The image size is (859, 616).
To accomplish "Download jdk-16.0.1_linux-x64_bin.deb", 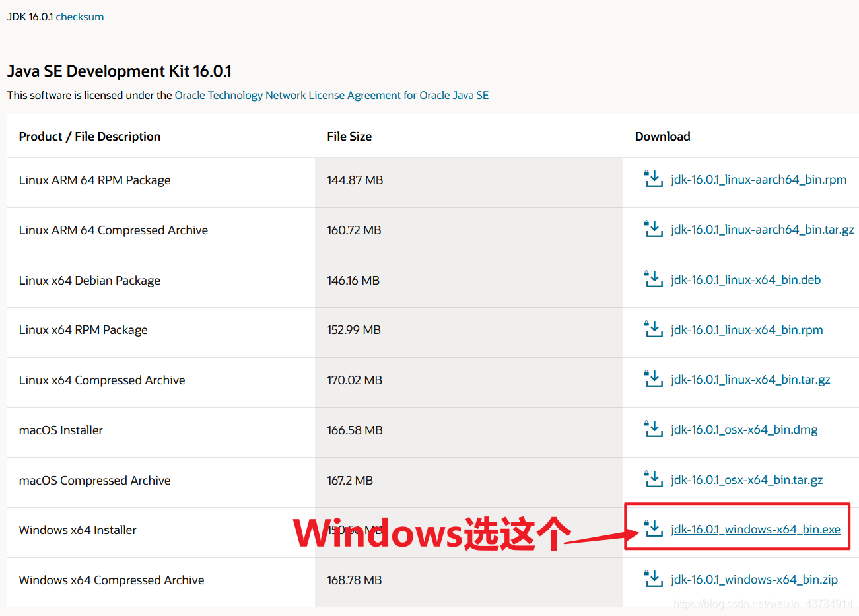I will pos(746,280).
